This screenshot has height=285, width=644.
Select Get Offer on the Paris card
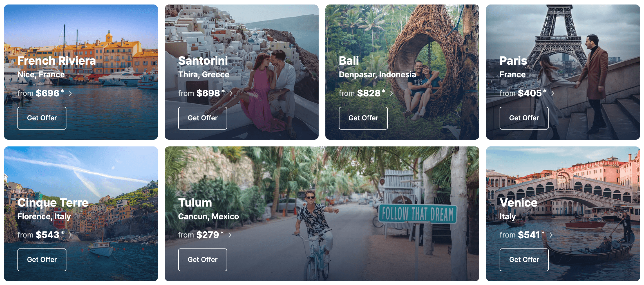pyautogui.click(x=524, y=118)
